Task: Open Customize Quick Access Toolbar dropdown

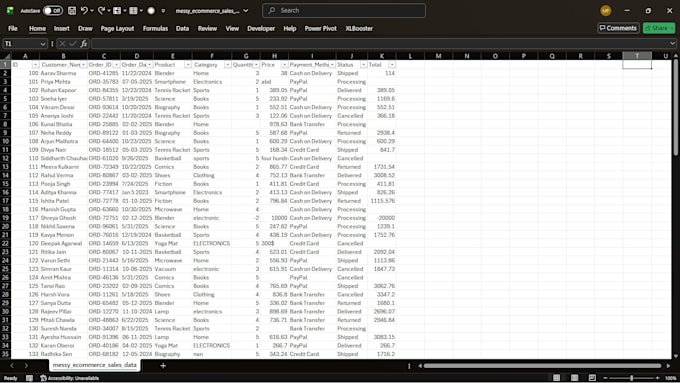Action: pos(163,11)
